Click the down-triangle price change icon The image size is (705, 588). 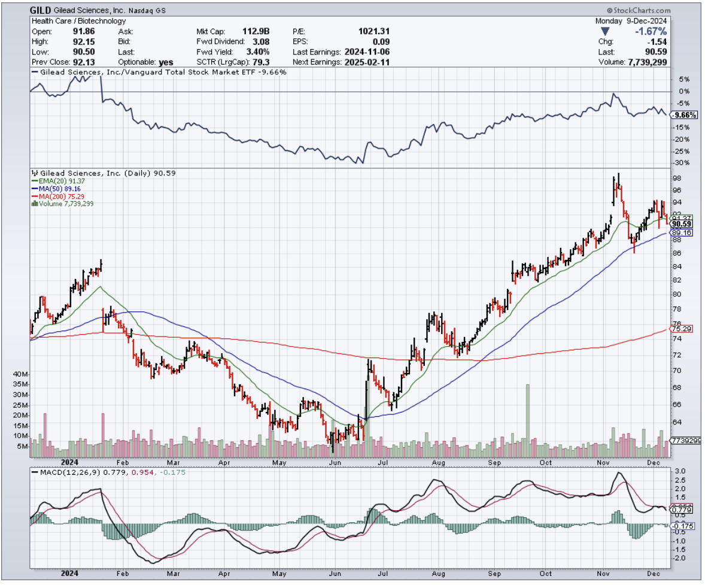604,31
